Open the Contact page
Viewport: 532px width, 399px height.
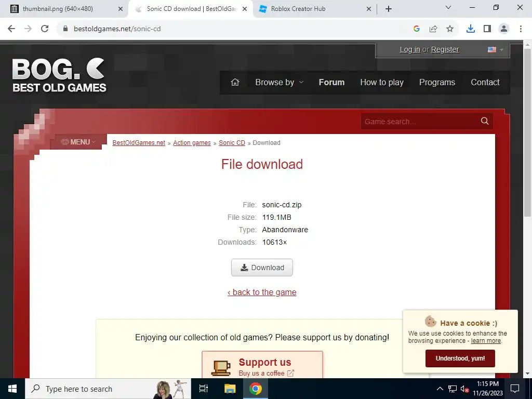[485, 83]
